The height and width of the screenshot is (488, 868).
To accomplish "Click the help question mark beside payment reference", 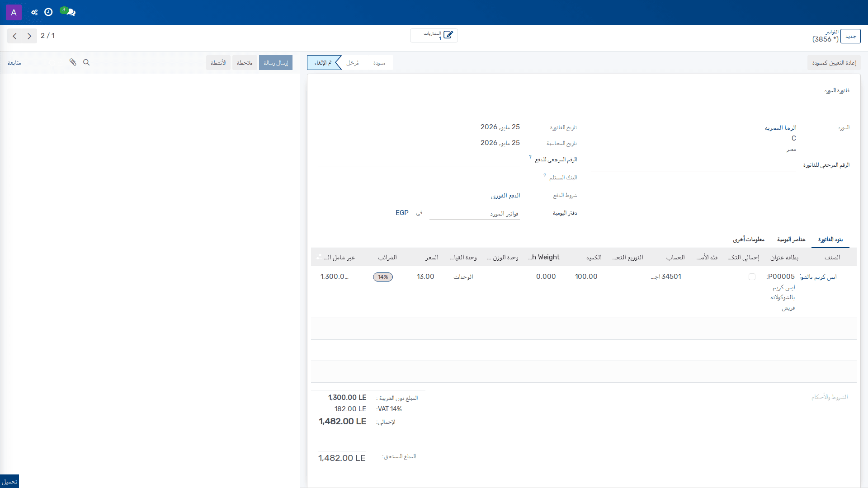I will tap(530, 157).
